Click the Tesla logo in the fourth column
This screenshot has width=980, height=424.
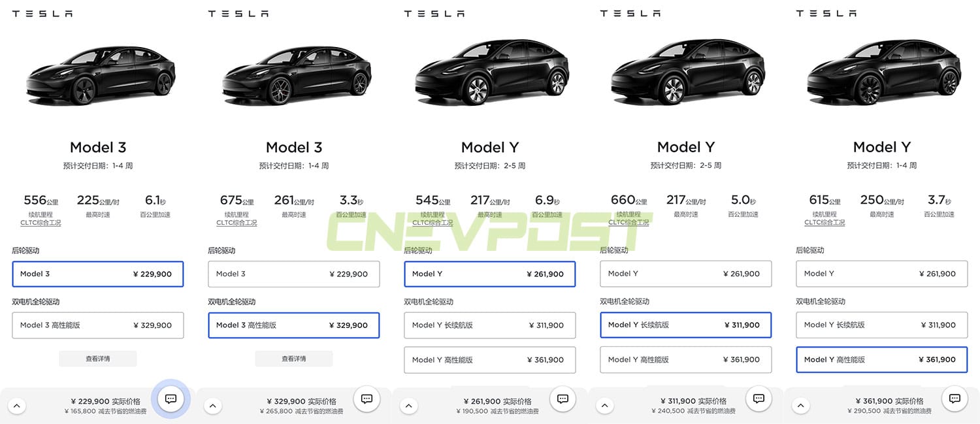(630, 12)
